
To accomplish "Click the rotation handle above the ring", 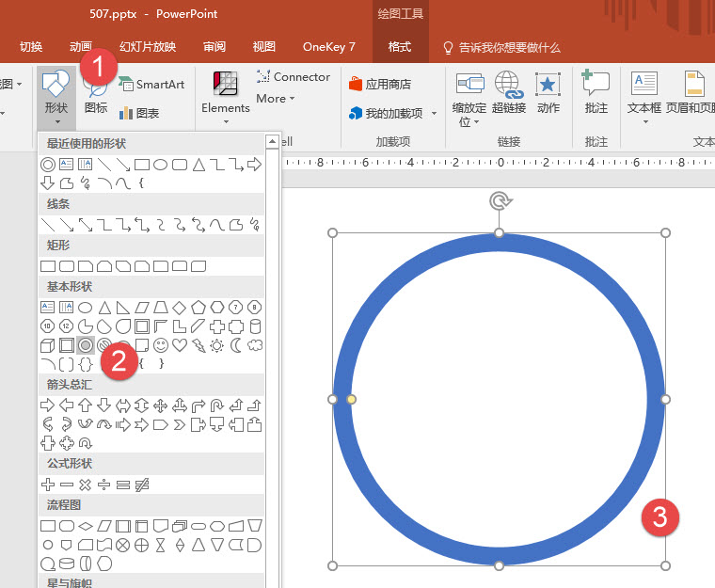I will click(x=500, y=200).
